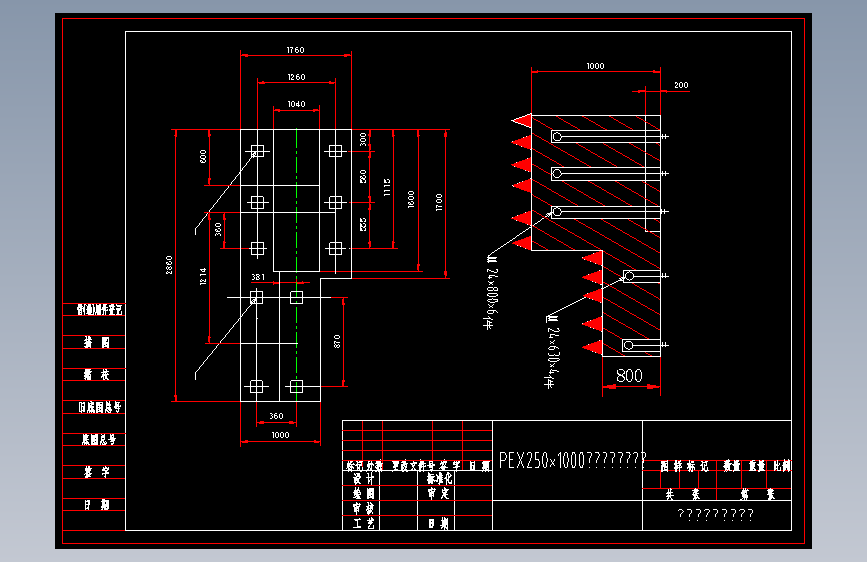Click the 工艺 label in the title block

click(x=364, y=523)
